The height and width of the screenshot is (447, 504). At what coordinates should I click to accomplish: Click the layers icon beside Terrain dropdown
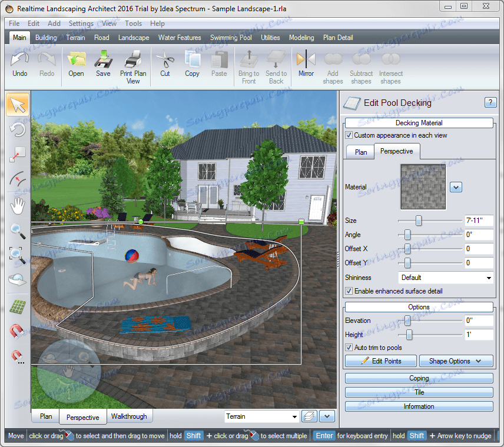click(309, 416)
